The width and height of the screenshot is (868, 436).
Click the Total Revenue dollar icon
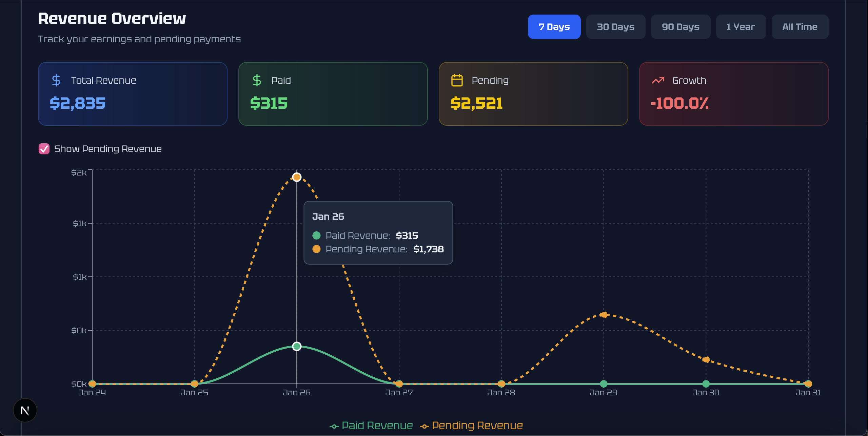[56, 80]
